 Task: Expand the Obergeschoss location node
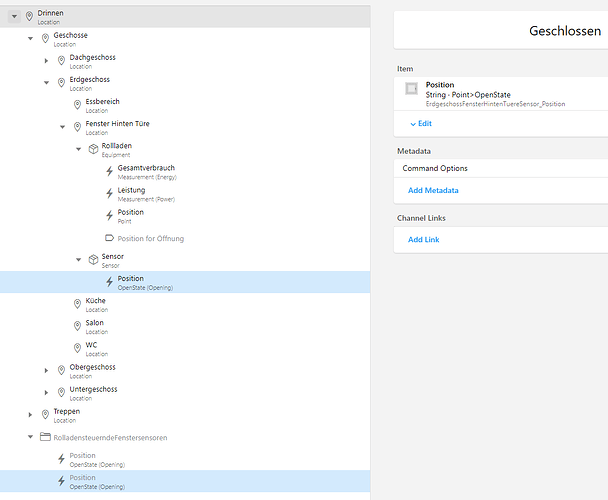click(46, 370)
